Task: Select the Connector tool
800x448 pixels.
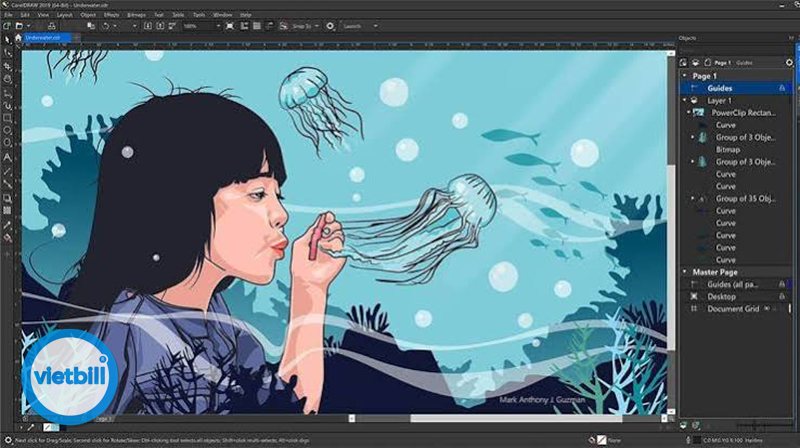Action: (x=7, y=184)
